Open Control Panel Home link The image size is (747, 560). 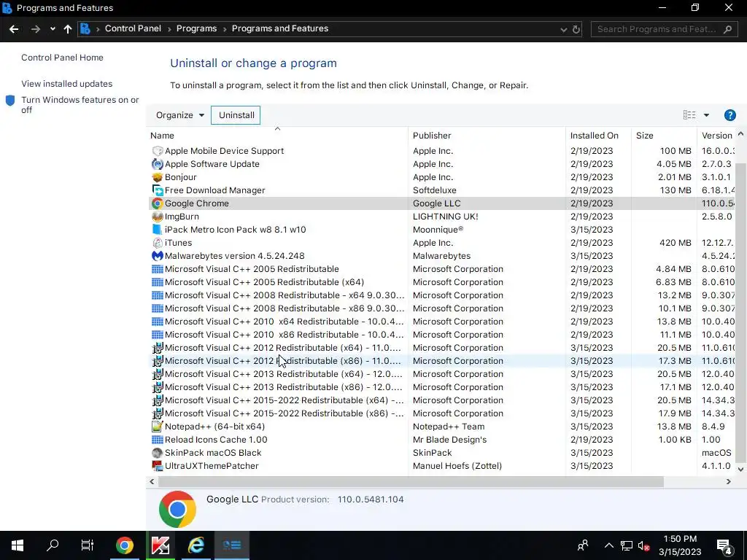63,58
